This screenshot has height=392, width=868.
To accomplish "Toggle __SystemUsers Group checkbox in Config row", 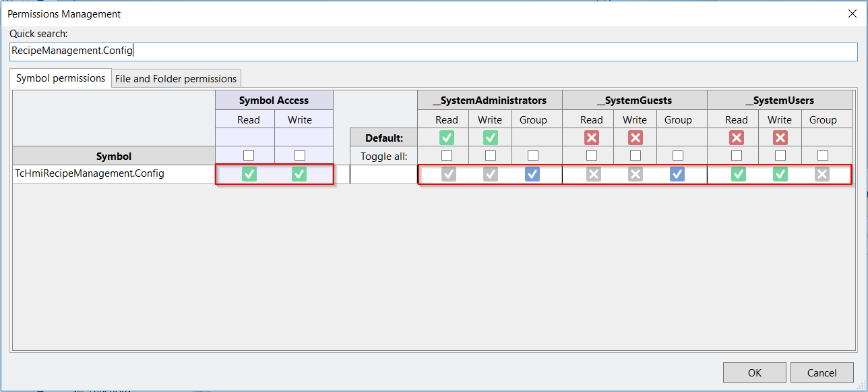I will 822,174.
